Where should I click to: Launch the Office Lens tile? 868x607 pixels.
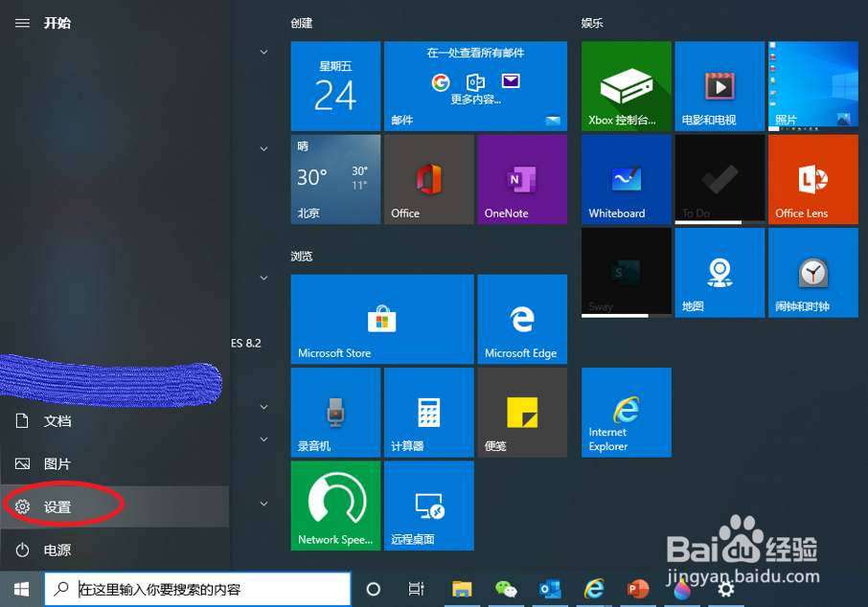812,179
